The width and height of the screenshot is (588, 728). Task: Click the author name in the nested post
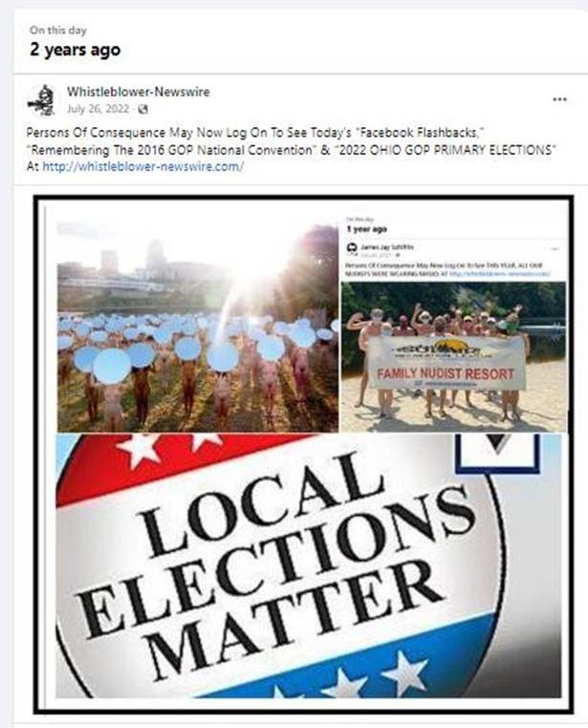tap(387, 247)
